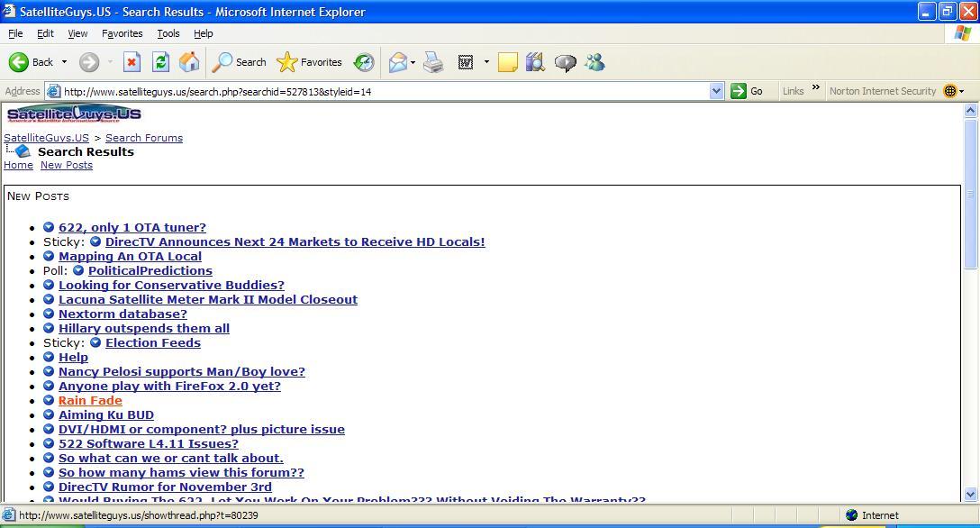Print the page using the printer icon

433,62
